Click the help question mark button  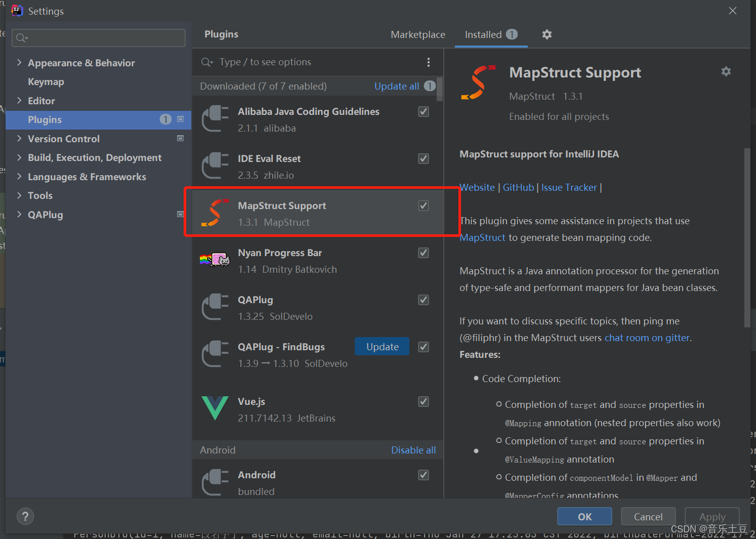pos(25,516)
